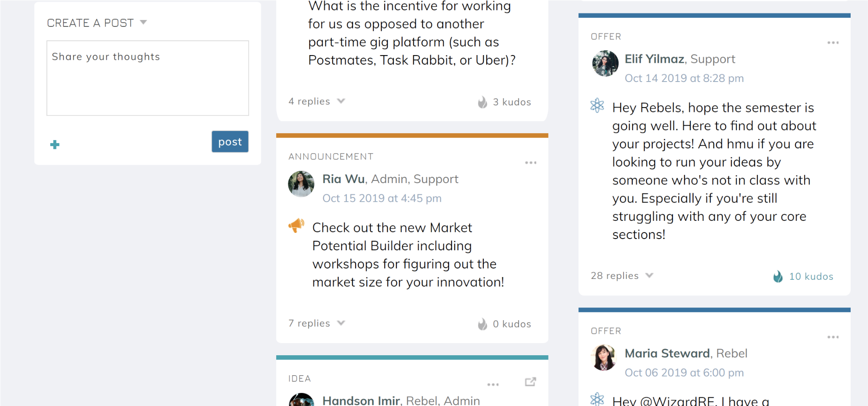Open Ria Wu's profile name link
The width and height of the screenshot is (868, 406).
tap(343, 179)
